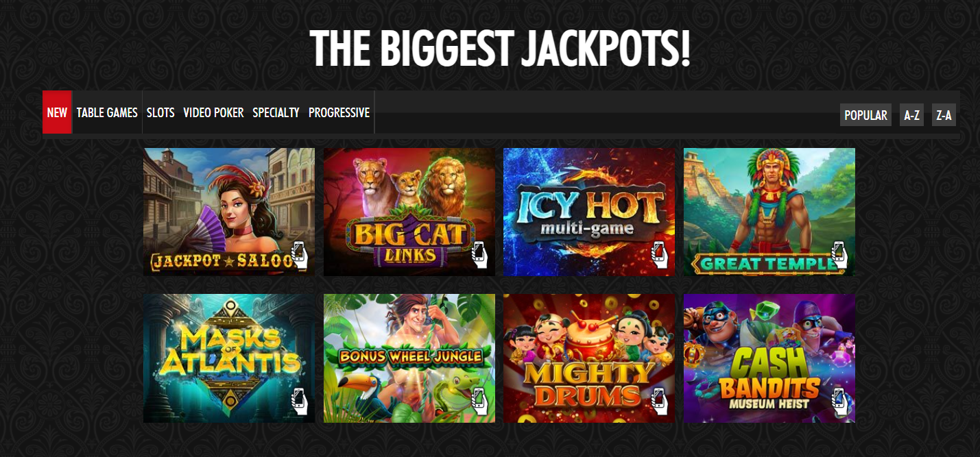Click mobile icon on Masks of Atlantis tile

pos(299,402)
